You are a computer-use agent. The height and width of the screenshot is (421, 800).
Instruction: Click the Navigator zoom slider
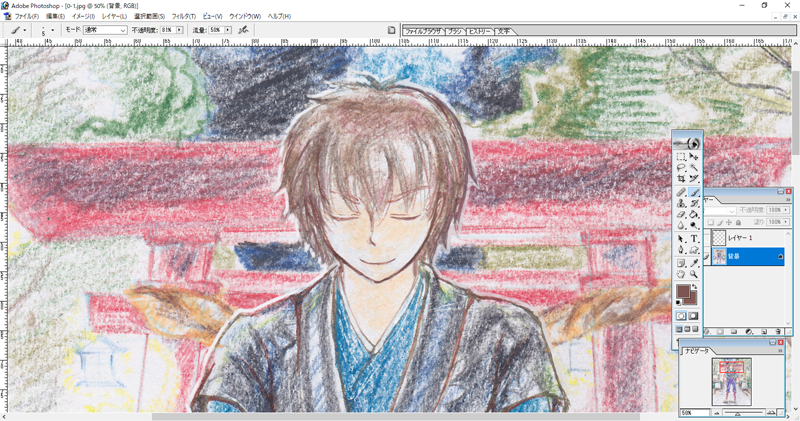744,412
